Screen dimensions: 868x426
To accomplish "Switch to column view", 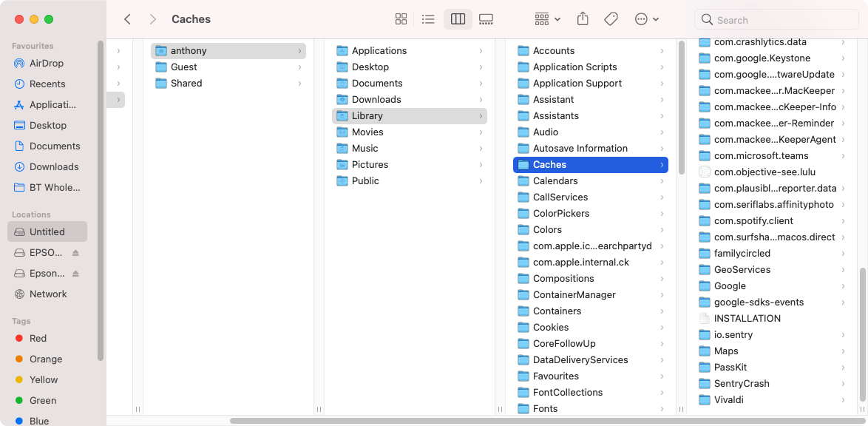I will (458, 19).
